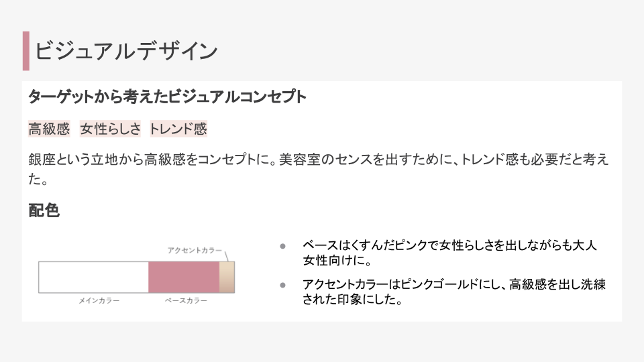The width and height of the screenshot is (644, 362).
Task: Select the bullet text about ベースはくすんだピンク
Action: (x=449, y=253)
